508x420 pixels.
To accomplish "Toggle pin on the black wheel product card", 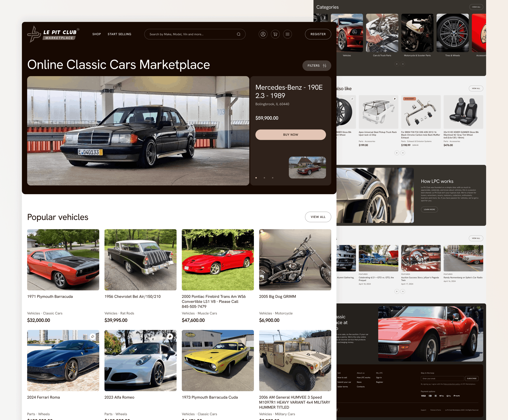I will click(352, 99).
